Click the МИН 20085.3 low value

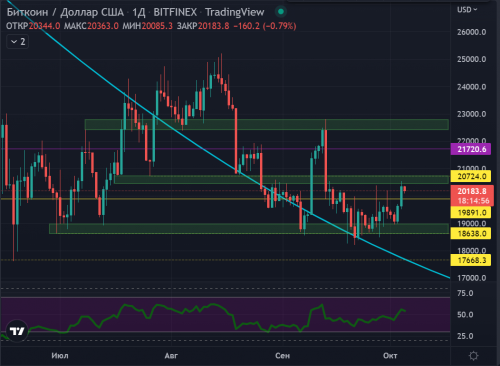click(147, 26)
